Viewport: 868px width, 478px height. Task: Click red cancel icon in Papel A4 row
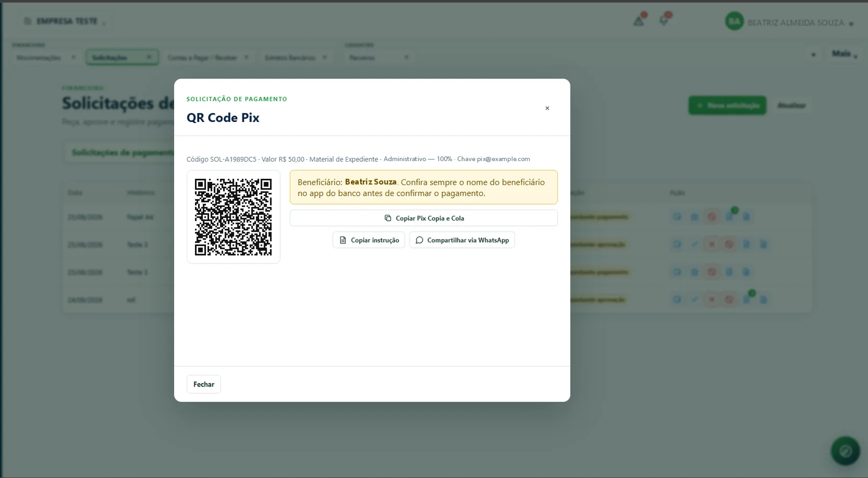point(712,217)
